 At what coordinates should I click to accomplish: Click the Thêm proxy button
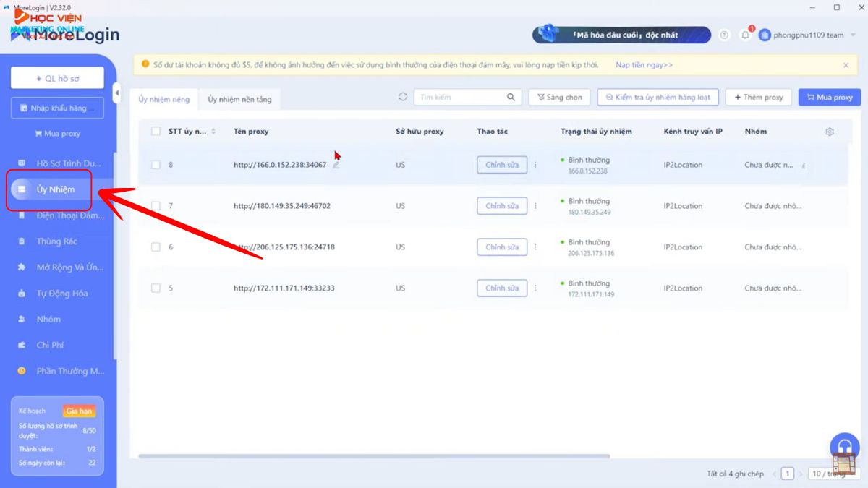759,97
